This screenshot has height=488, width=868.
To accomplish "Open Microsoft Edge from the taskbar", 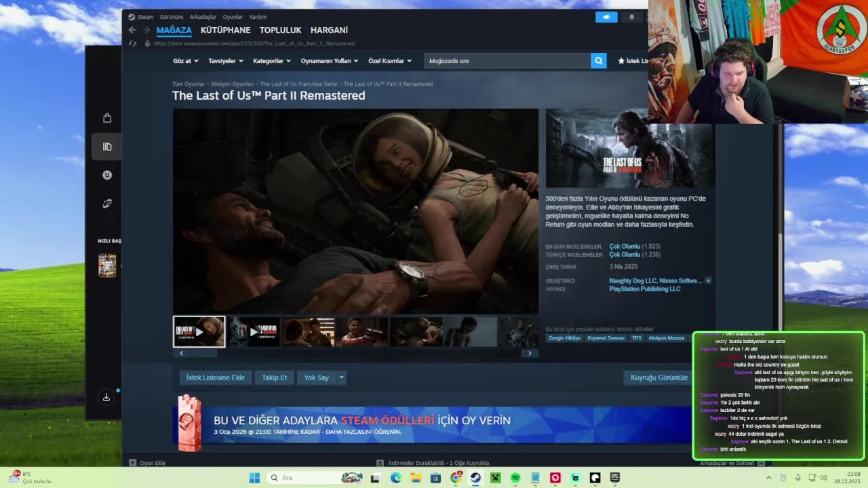I will [x=395, y=478].
